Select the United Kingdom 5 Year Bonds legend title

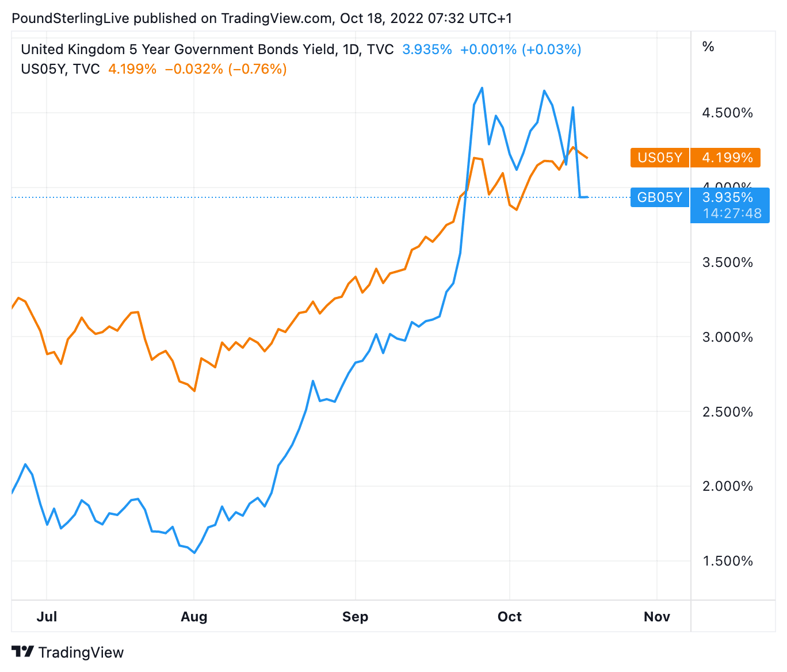pos(207,49)
